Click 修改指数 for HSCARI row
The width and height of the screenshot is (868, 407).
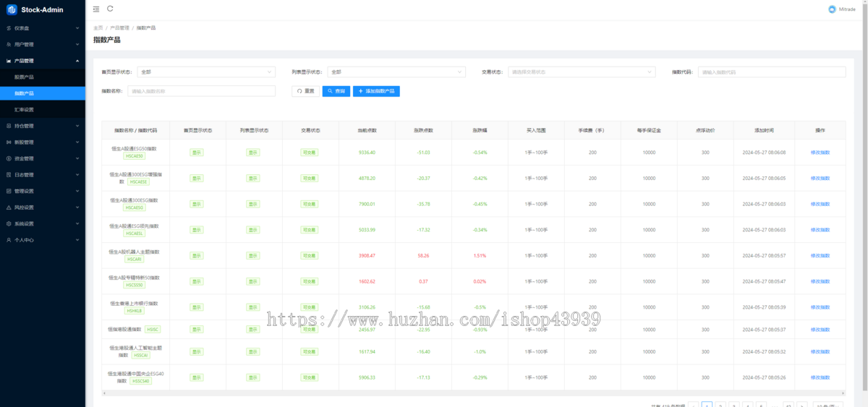[x=820, y=255]
